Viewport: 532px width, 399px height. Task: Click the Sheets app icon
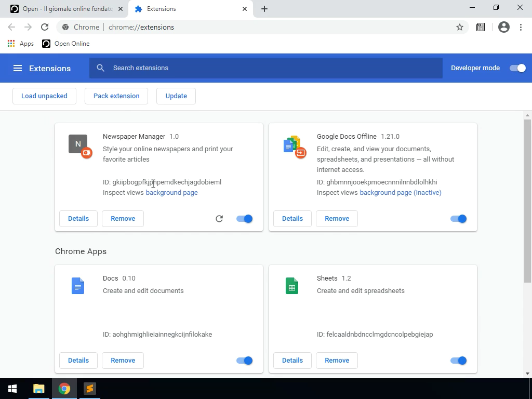pyautogui.click(x=292, y=286)
